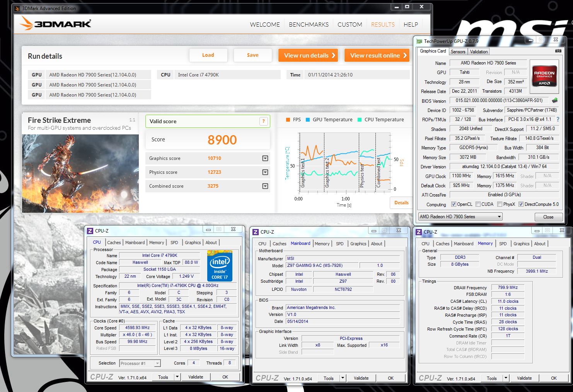Click the Time value 01/11/2014 21:26:10
The image size is (573, 392).
356,75
